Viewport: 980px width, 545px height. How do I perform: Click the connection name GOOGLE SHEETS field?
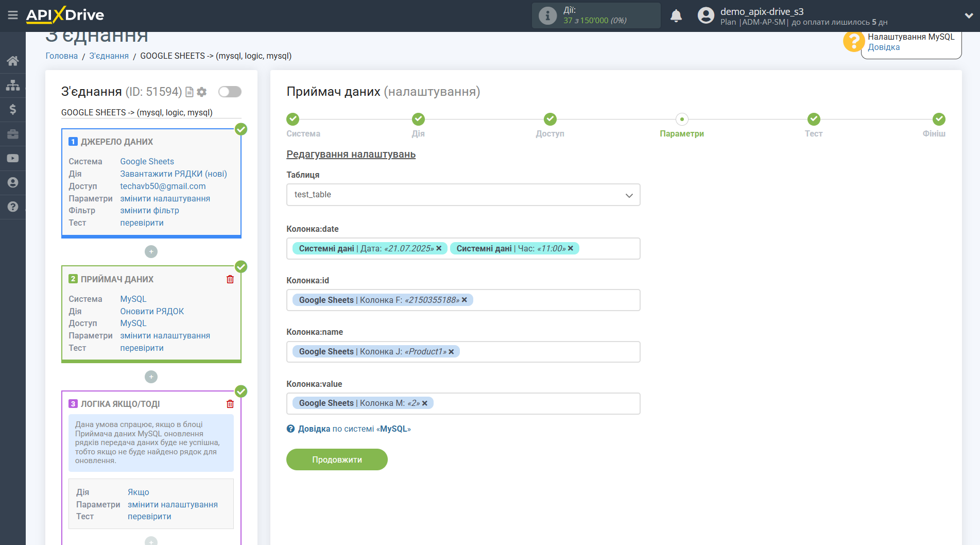tap(151, 112)
